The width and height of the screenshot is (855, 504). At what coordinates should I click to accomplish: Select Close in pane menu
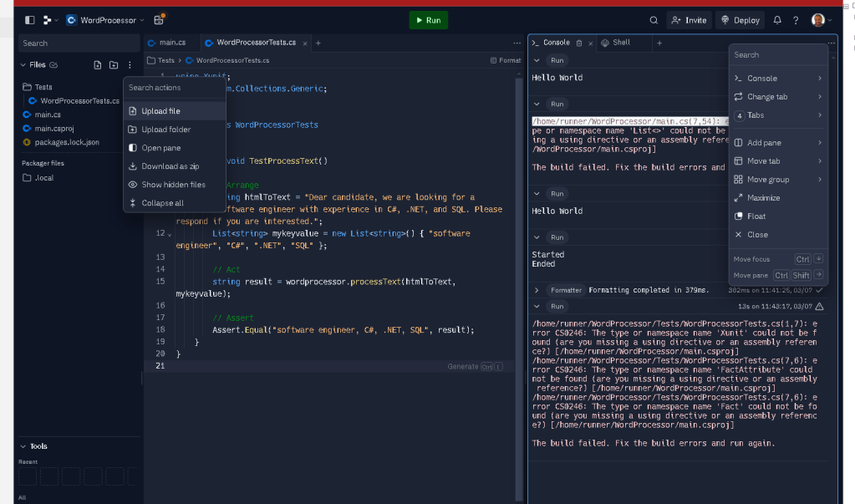778,235
